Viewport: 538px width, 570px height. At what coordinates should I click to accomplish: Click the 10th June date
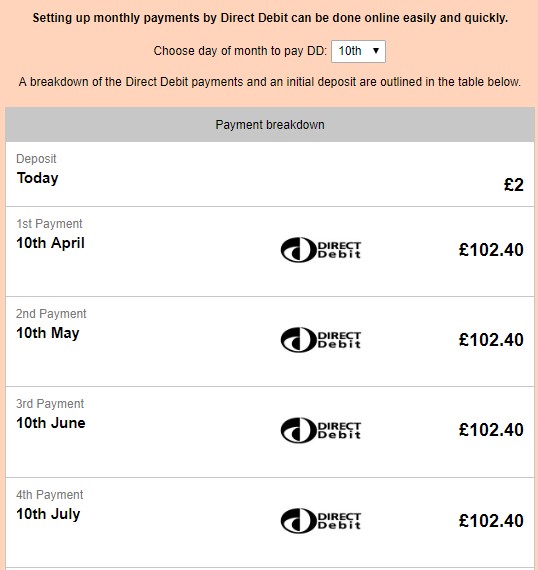[51, 423]
